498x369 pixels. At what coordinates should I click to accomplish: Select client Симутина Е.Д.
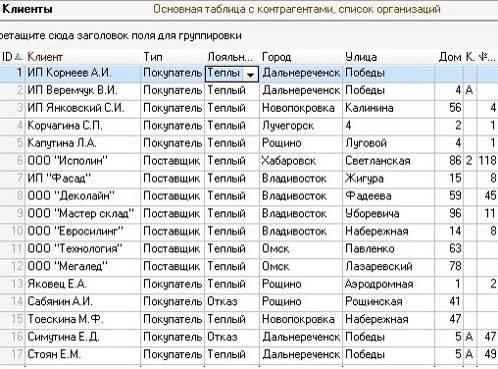[63, 337]
